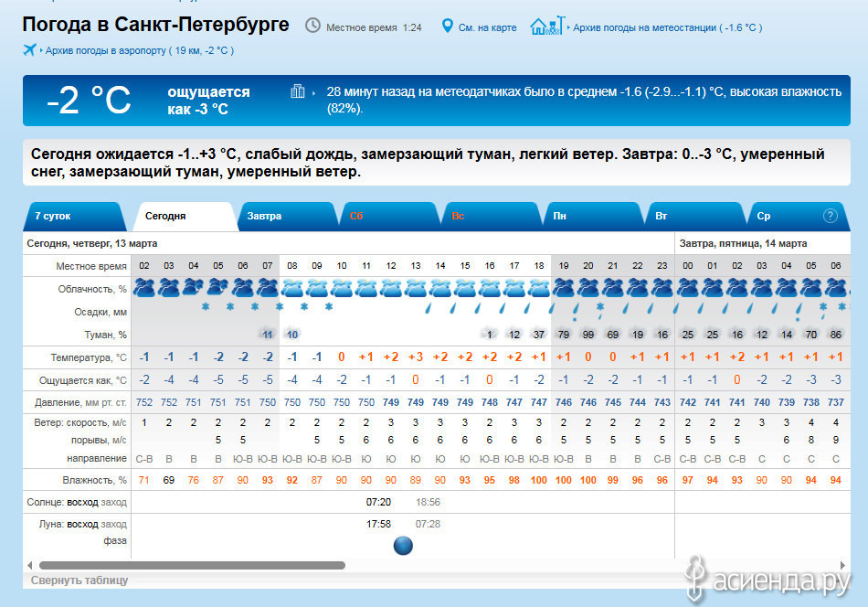Click the cloudiness icon under hour 15

pos(465,288)
